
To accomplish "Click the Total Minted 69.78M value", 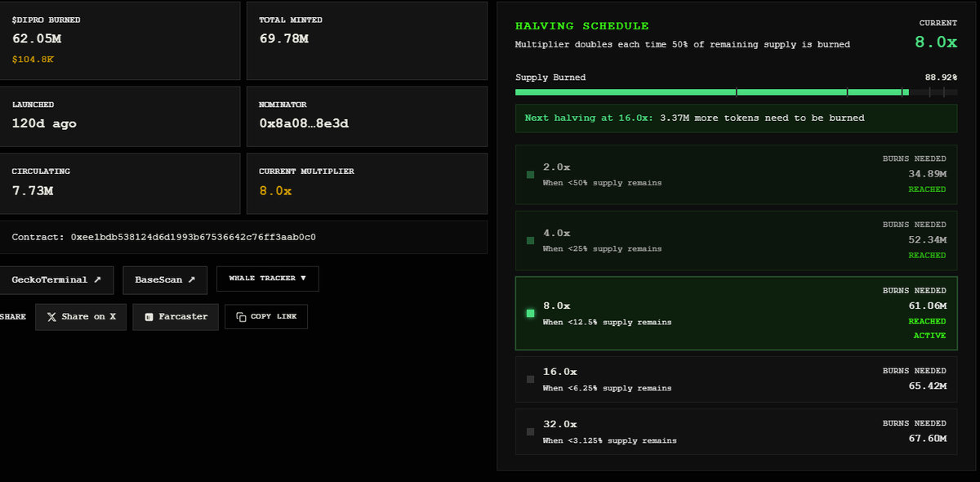I will point(283,38).
